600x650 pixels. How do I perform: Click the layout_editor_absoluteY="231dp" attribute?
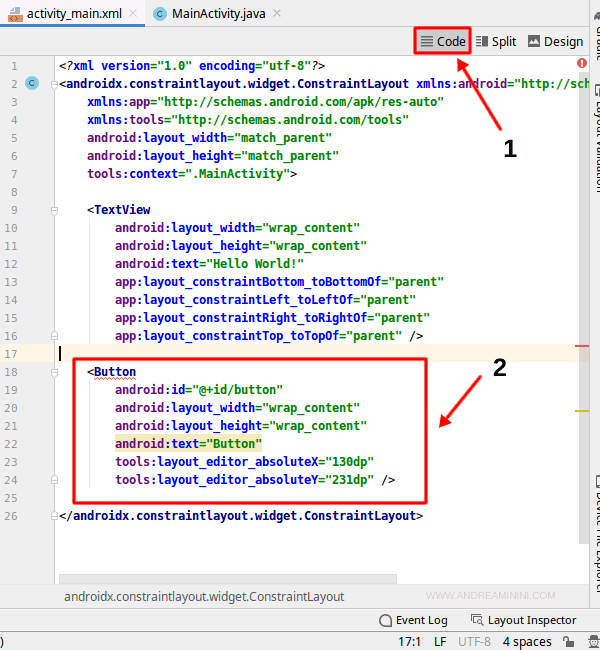pos(244,480)
